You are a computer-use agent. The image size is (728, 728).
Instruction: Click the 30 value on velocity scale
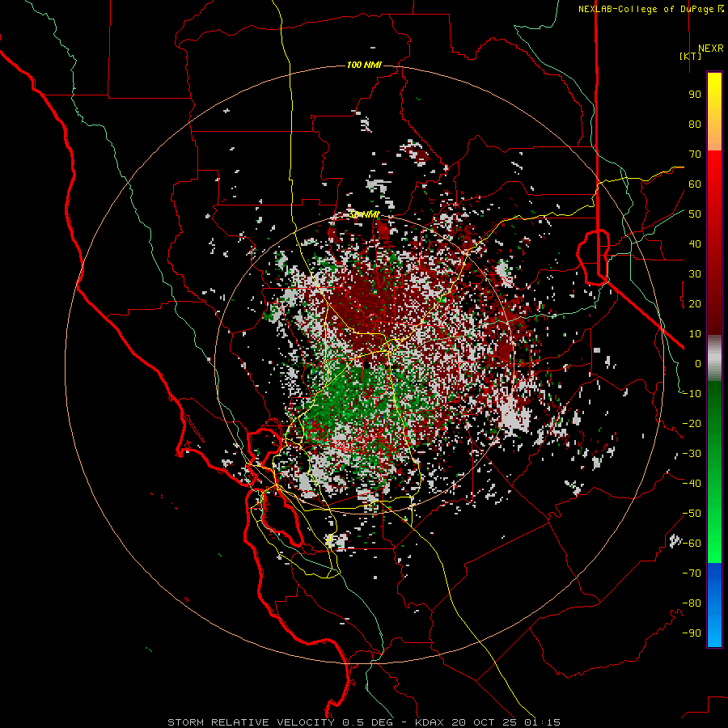695,274
